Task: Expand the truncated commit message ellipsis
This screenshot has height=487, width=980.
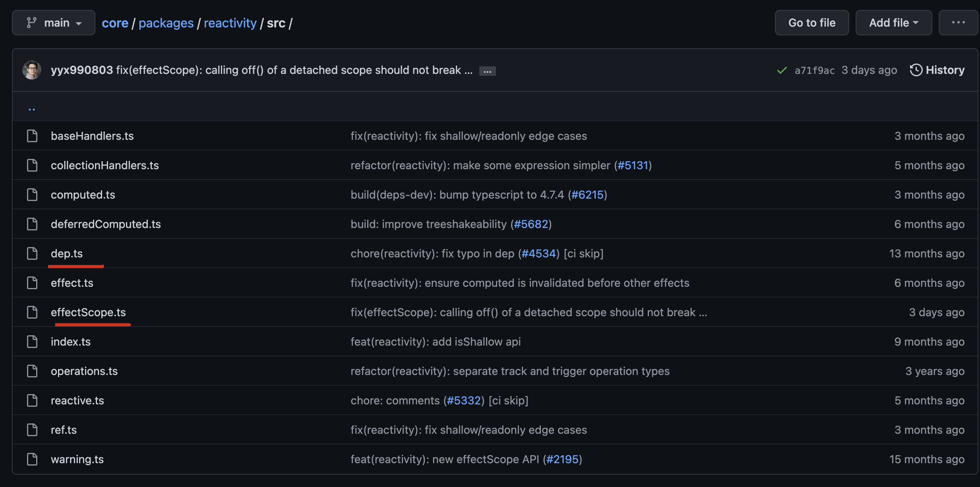Action: pyautogui.click(x=487, y=71)
